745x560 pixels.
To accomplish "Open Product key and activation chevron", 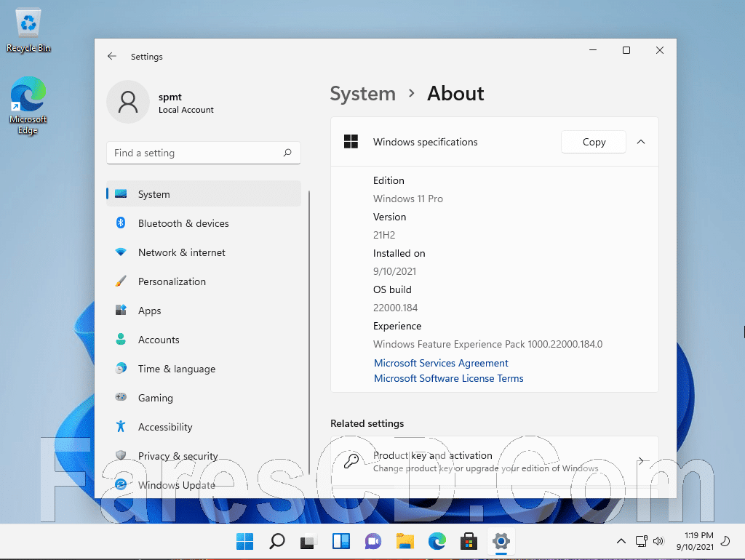I will coord(641,461).
